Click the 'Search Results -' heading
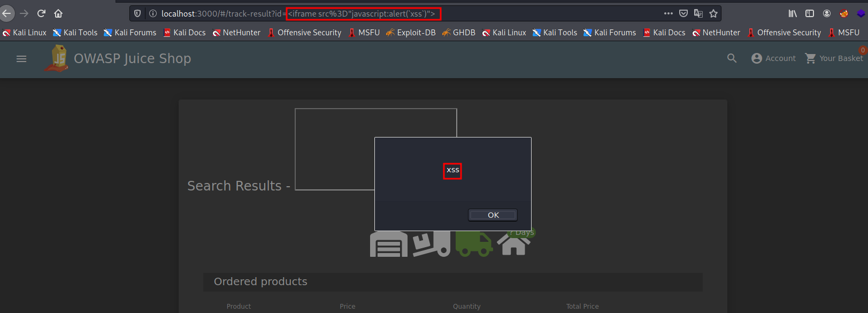The width and height of the screenshot is (868, 313). [x=239, y=186]
